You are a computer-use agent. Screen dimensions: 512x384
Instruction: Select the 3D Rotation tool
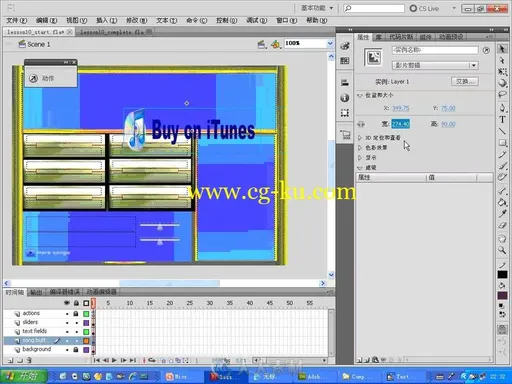502,83
